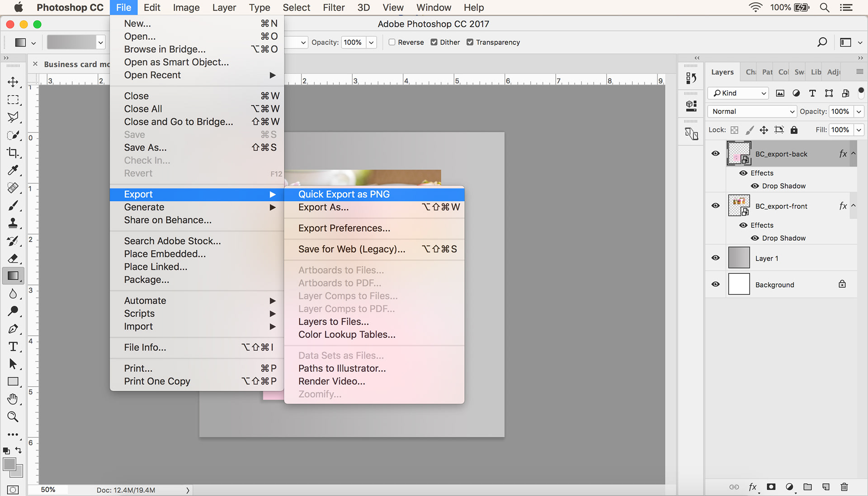The height and width of the screenshot is (496, 868).
Task: Select the History Brush tool
Action: pyautogui.click(x=13, y=240)
